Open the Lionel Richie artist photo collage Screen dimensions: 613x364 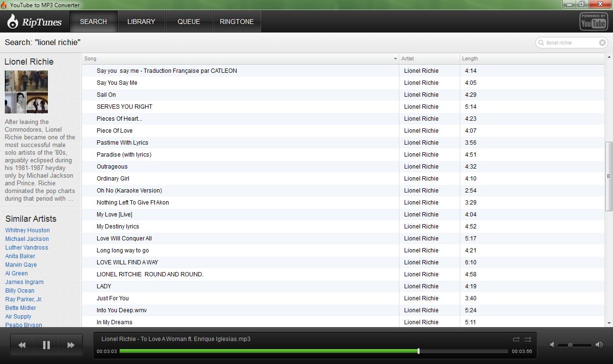click(26, 92)
